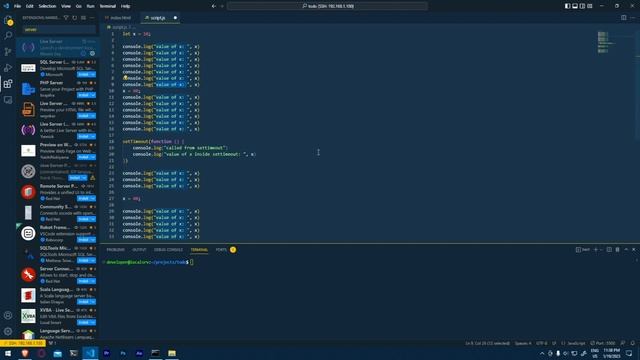This screenshot has width=640, height=360.
Task: Open Install dropdown arrow for Remote Server Protocol
Action: 93,198
